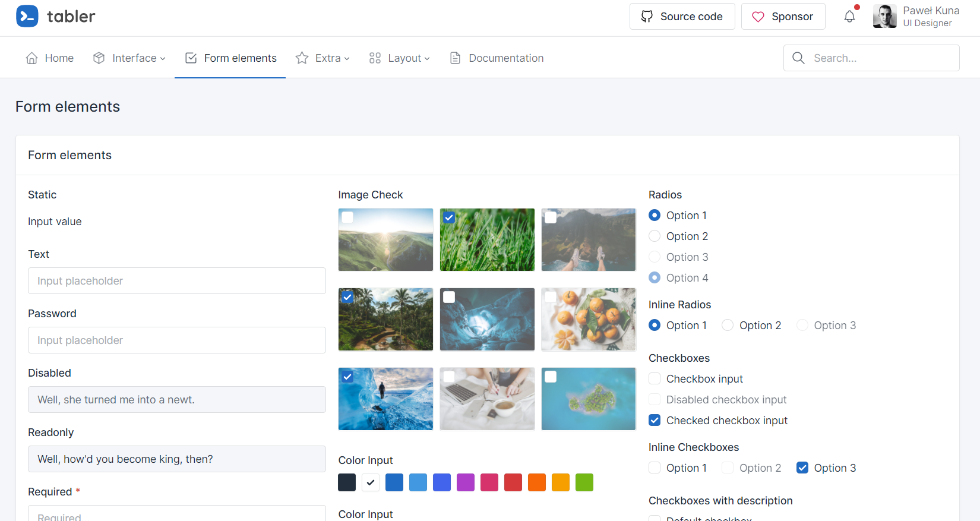
Task: Click the Form elements checkbox icon
Action: click(x=191, y=58)
